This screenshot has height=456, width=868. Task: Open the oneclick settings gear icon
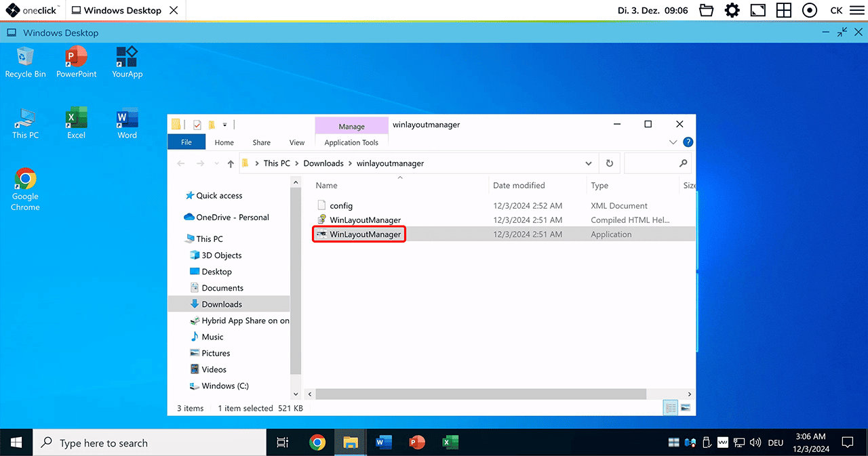point(732,10)
